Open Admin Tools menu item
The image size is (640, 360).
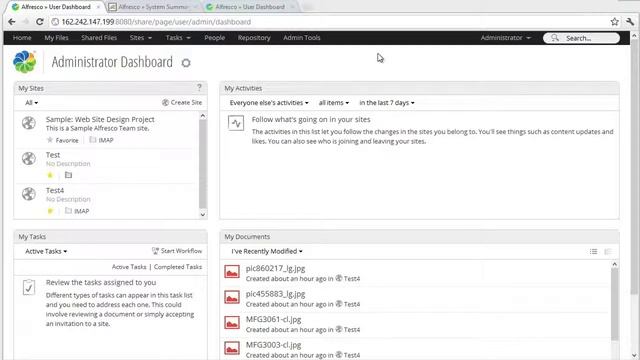pos(302,38)
